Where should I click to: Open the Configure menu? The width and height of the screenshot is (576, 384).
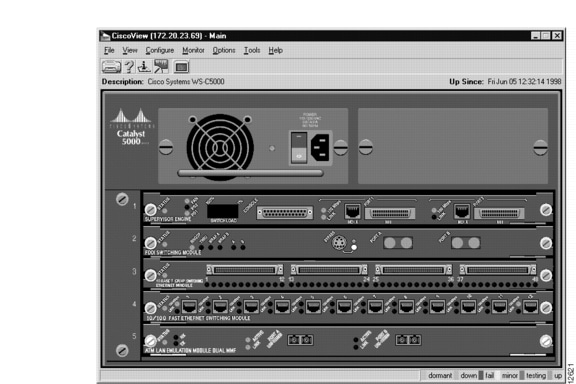click(159, 50)
